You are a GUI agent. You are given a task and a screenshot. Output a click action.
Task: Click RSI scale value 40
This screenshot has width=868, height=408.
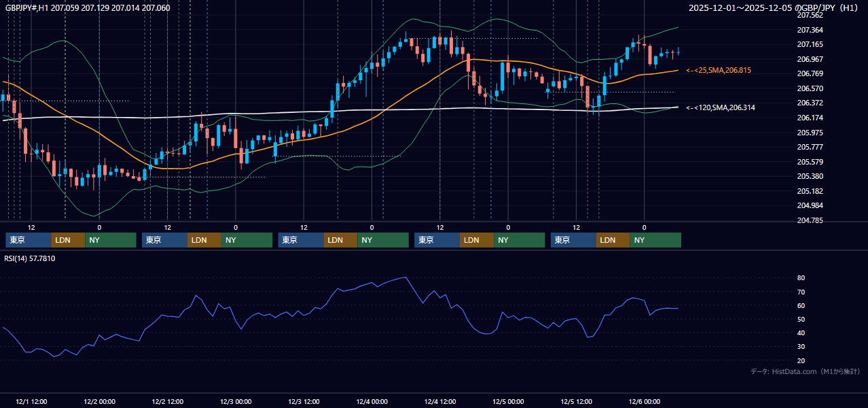[801, 333]
